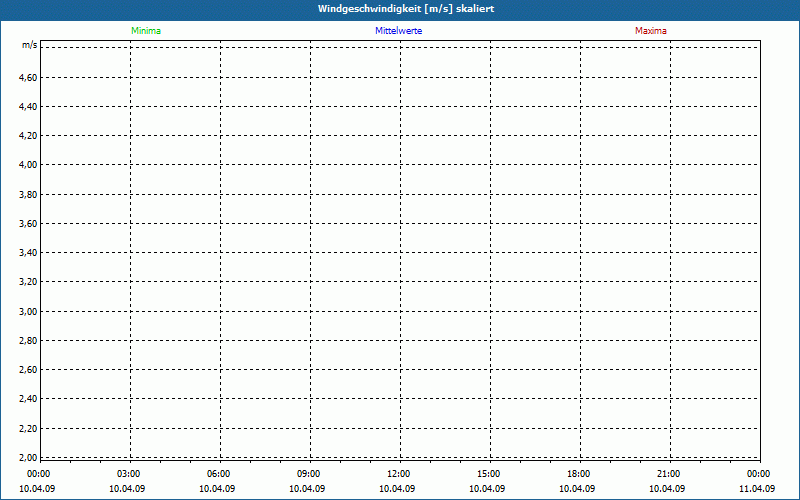The height and width of the screenshot is (500, 800).
Task: Select the 2,00 y-axis value
Action: pos(28,457)
